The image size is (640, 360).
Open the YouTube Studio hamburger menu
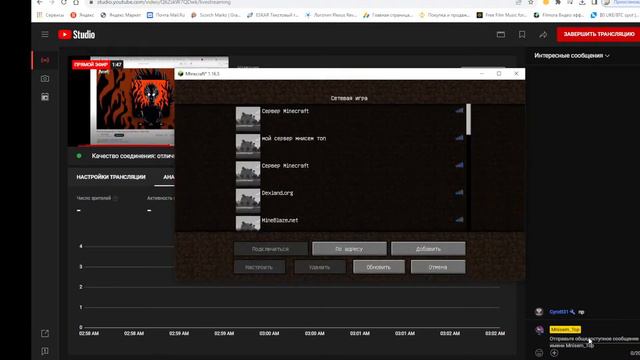[45, 34]
